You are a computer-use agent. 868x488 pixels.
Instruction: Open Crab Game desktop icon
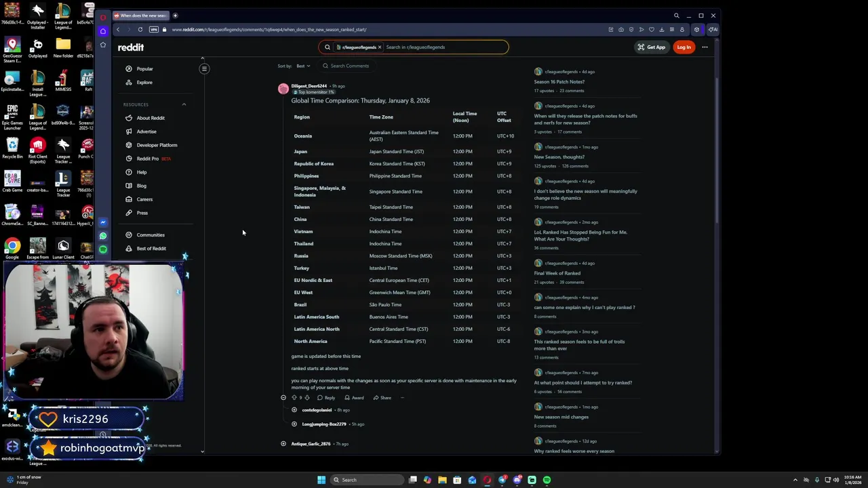pos(12,181)
